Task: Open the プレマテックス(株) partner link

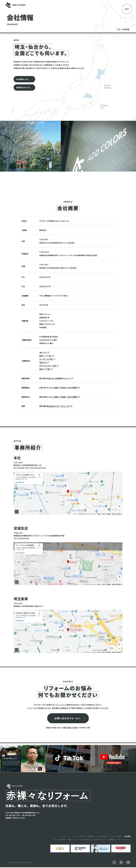Action: coord(47,359)
